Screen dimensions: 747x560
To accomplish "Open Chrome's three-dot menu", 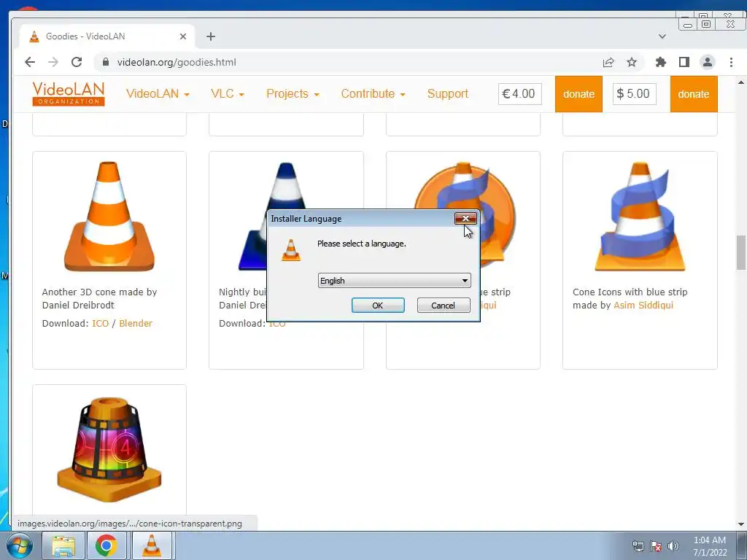I will 731,62.
